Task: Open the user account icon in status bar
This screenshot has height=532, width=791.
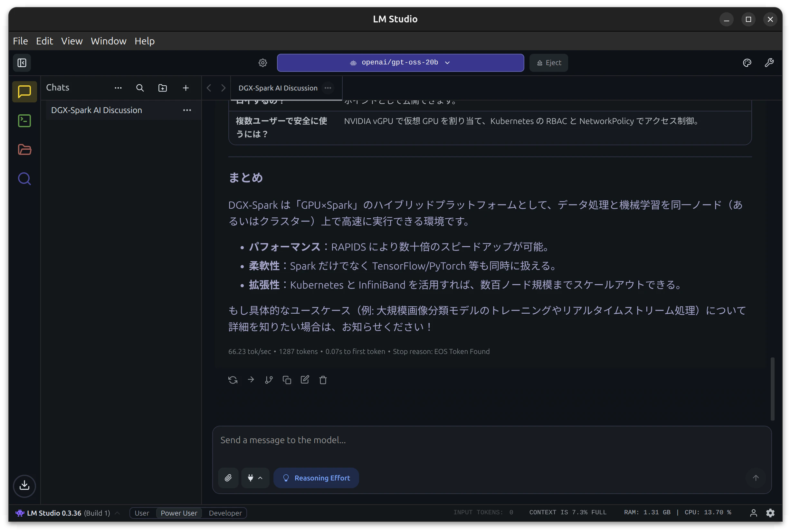Action: pyautogui.click(x=753, y=513)
